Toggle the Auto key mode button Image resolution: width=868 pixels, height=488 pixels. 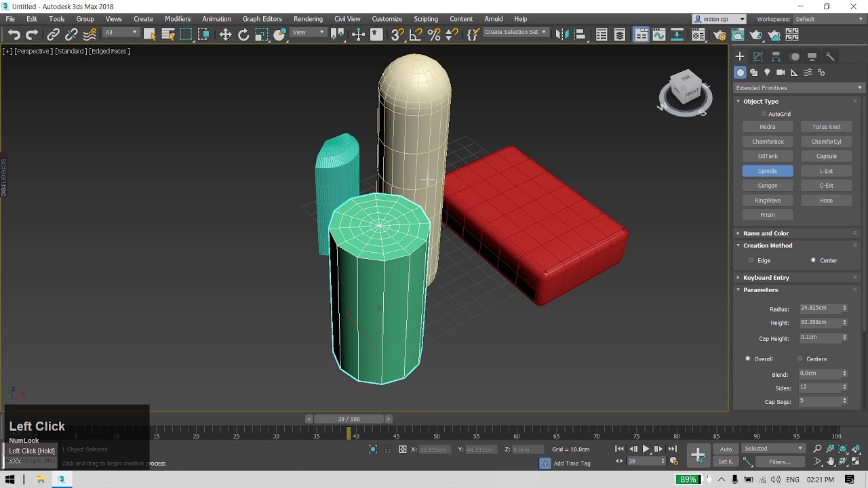(x=726, y=449)
